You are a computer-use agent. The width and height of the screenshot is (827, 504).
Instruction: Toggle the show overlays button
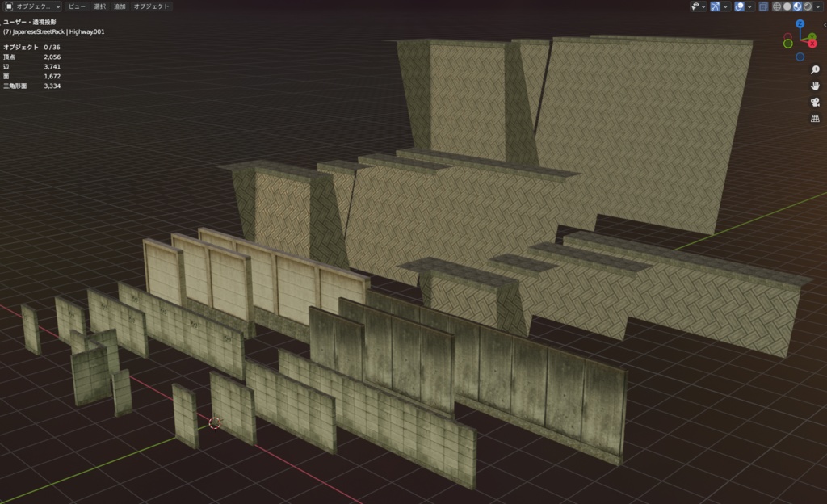(740, 6)
